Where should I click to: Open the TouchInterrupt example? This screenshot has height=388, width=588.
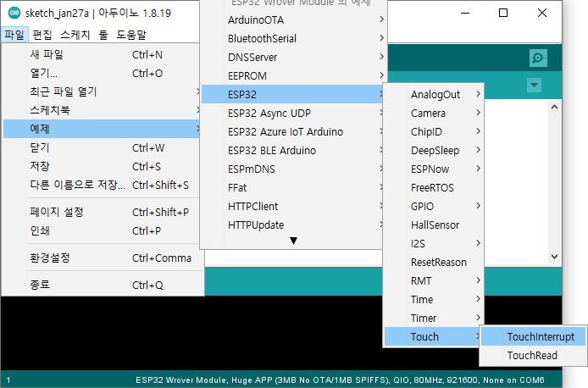[x=533, y=336]
